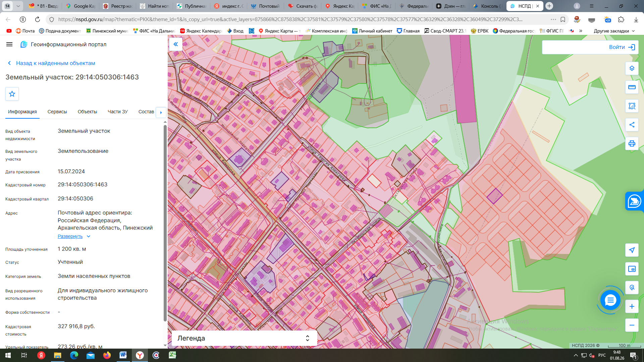Open Microsoft Word from taskbar

coord(123,355)
